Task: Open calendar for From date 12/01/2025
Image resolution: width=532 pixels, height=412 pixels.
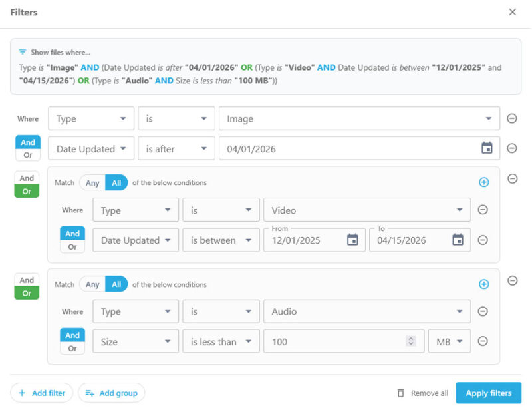Action: (x=352, y=240)
